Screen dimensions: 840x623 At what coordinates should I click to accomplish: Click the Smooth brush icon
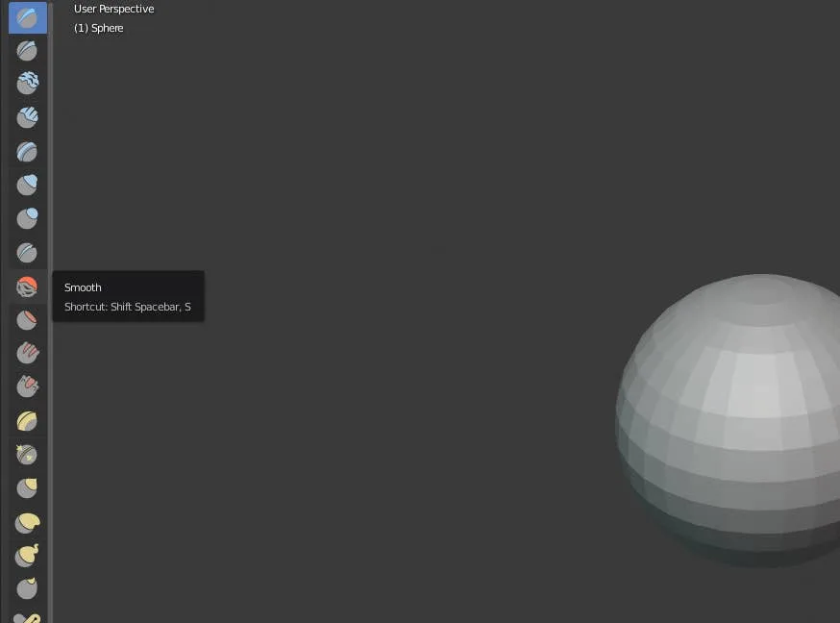pyautogui.click(x=27, y=287)
